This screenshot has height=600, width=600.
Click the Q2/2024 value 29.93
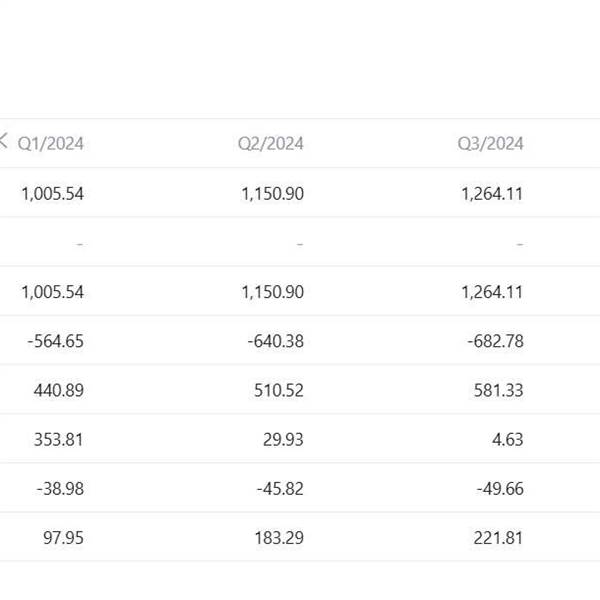[283, 439]
